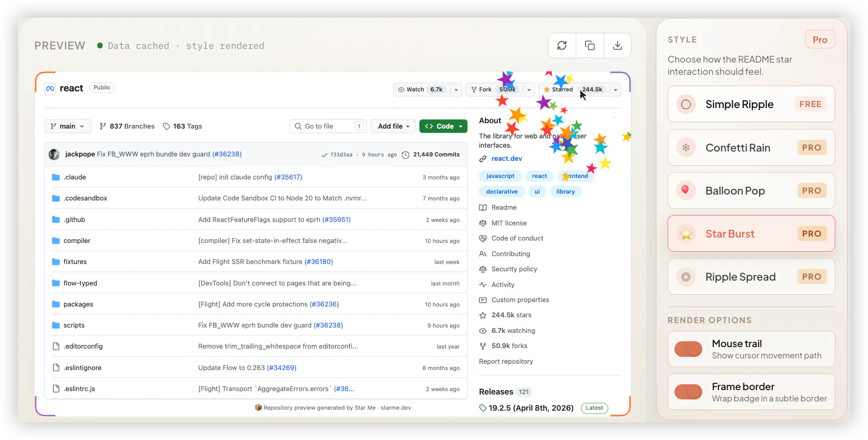Image resolution: width=868 pixels, height=440 pixels.
Task: Click the Watch button
Action: (422, 89)
